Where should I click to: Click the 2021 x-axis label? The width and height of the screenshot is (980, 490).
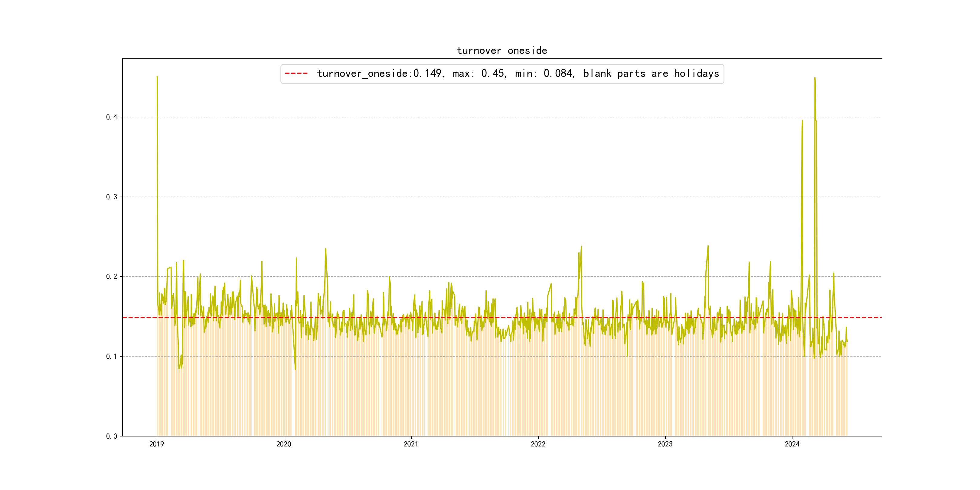pyautogui.click(x=411, y=444)
